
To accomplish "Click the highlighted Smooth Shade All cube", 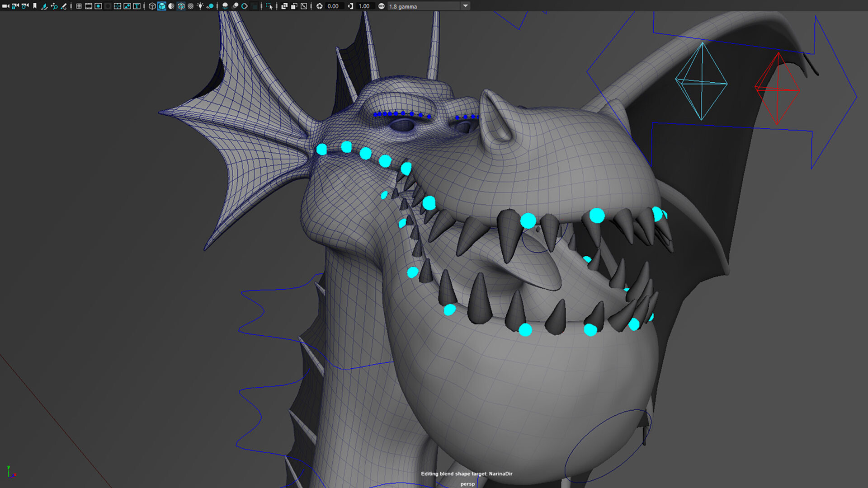I will [x=162, y=6].
